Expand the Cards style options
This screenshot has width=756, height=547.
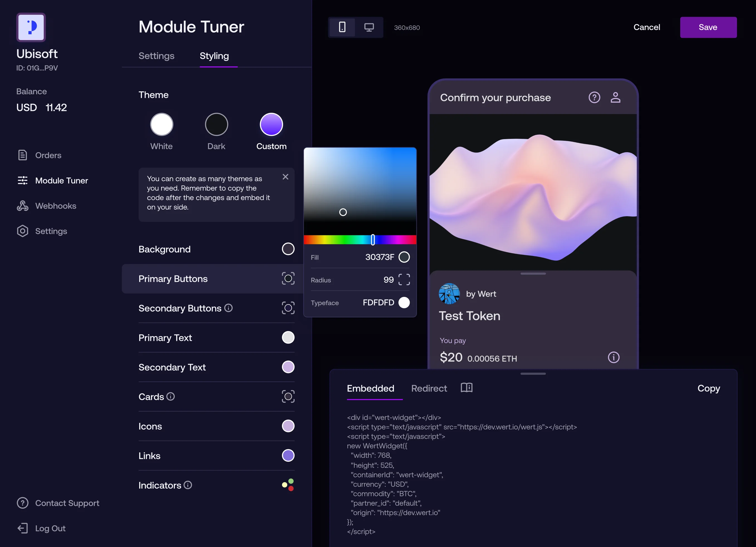pos(288,396)
